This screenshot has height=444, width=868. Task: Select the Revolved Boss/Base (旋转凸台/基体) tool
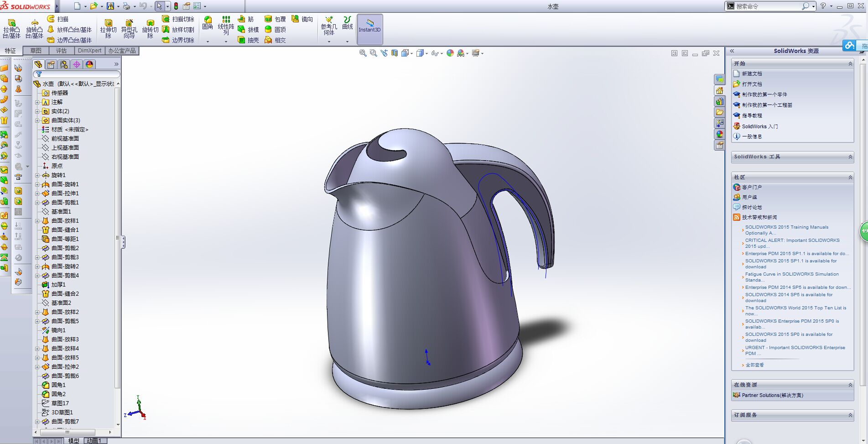[x=34, y=29]
